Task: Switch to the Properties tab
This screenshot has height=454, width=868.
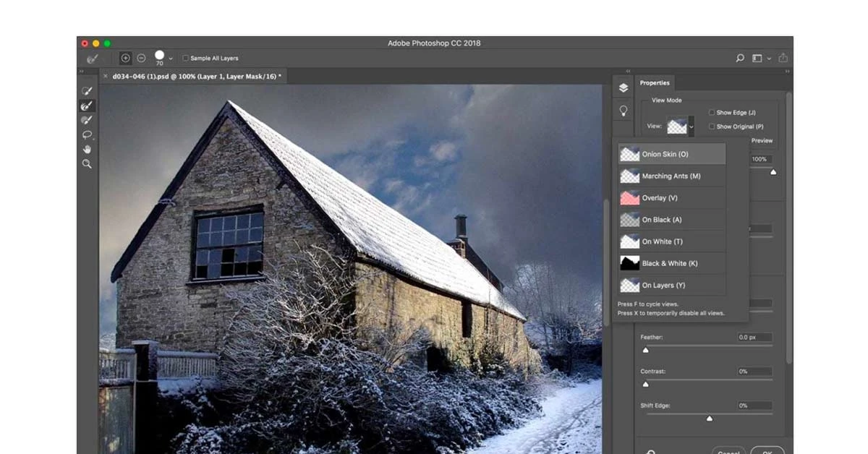Action: click(655, 82)
